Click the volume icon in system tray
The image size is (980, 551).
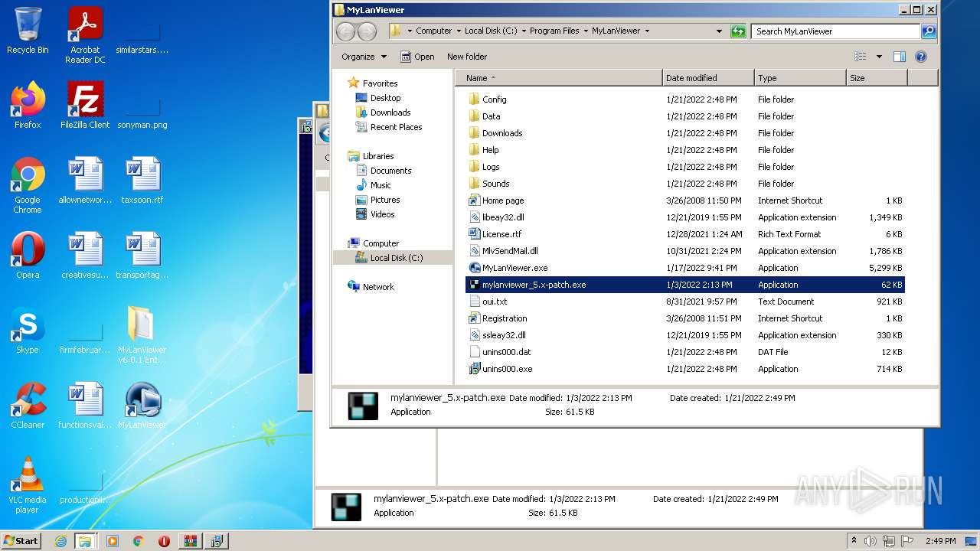871,541
